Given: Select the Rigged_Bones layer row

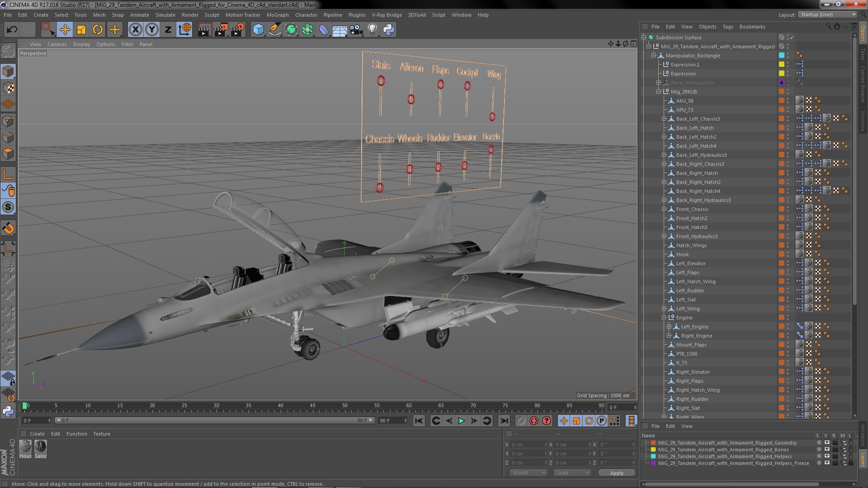Looking at the screenshot, I should click(722, 450).
